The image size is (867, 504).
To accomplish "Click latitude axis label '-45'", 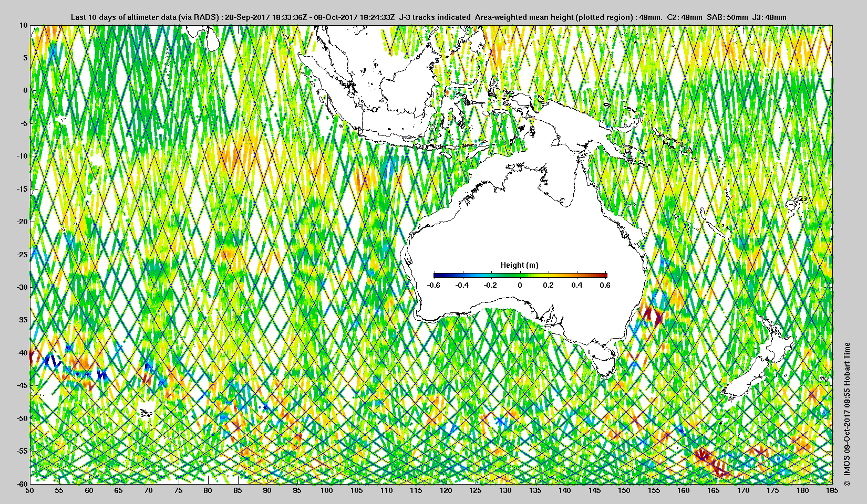I will coord(22,385).
